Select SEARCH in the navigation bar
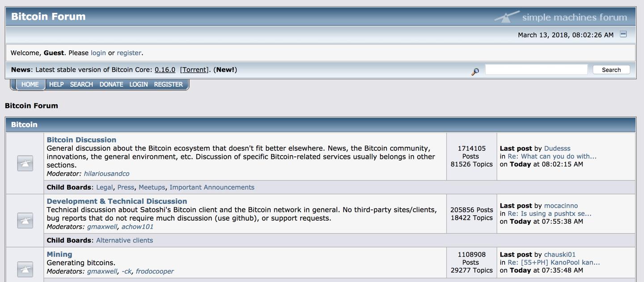 [x=81, y=84]
